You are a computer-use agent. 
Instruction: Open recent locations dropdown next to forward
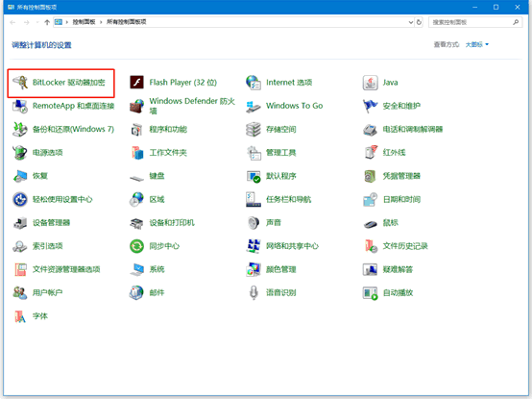coord(37,22)
